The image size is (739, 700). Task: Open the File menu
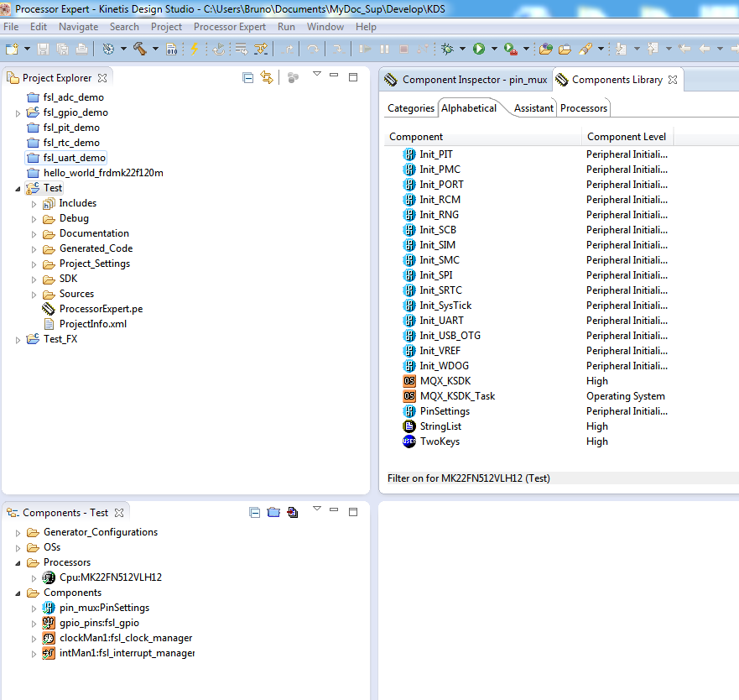(x=11, y=27)
